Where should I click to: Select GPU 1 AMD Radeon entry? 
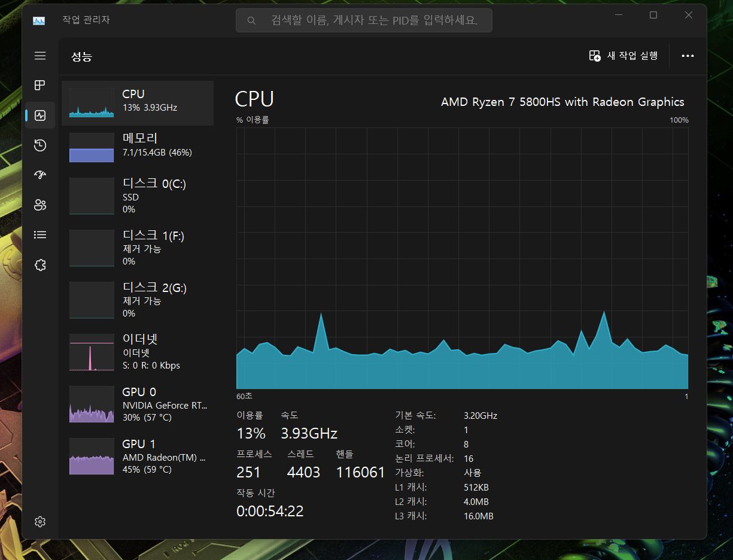(x=138, y=456)
